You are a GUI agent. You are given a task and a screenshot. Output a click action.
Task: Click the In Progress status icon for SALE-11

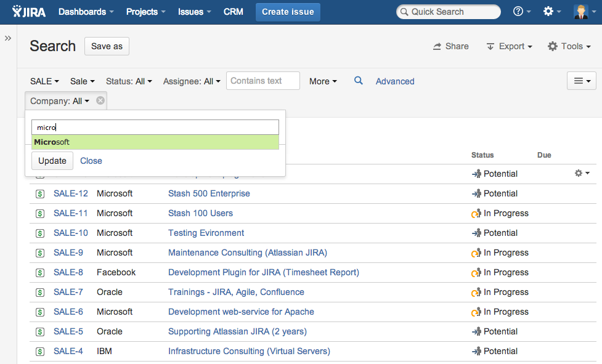pos(476,213)
